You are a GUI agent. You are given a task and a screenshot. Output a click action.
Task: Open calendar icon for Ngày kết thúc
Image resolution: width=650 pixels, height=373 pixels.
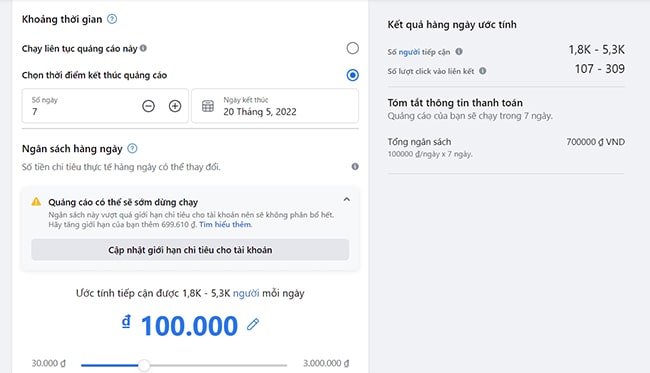pyautogui.click(x=208, y=106)
